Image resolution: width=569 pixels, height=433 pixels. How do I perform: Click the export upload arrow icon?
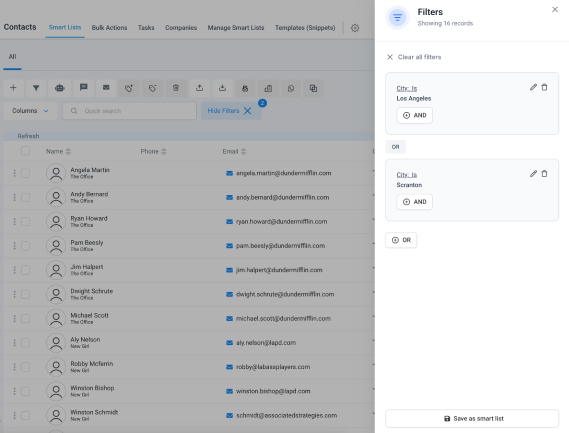click(200, 88)
